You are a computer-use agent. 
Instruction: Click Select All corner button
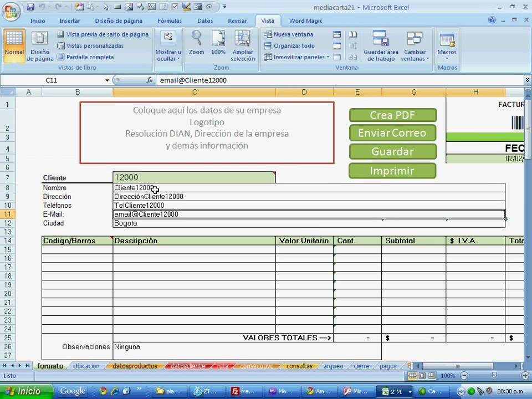[x=7, y=92]
